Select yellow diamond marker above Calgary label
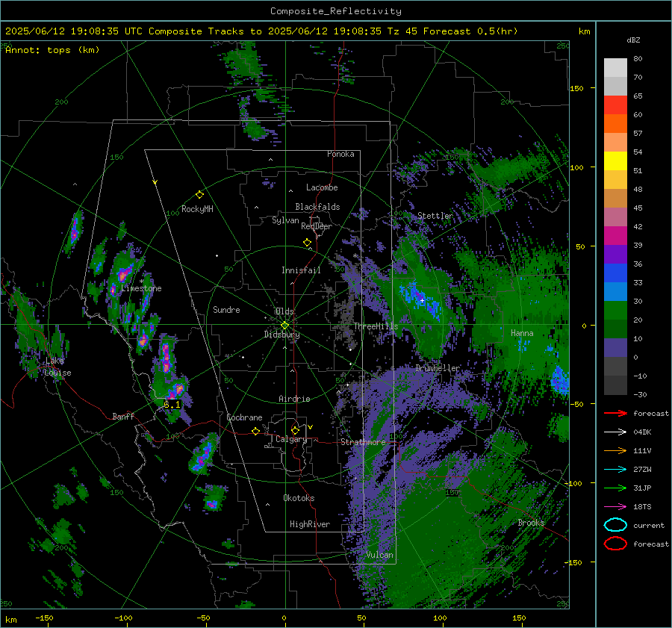Image resolution: width=672 pixels, height=628 pixels. pyautogui.click(x=295, y=430)
